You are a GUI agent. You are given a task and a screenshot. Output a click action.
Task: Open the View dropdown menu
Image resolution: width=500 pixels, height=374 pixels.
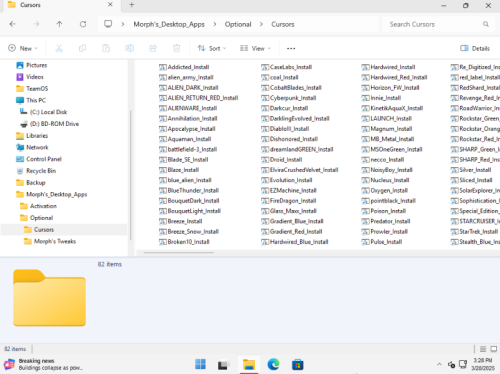tap(255, 48)
